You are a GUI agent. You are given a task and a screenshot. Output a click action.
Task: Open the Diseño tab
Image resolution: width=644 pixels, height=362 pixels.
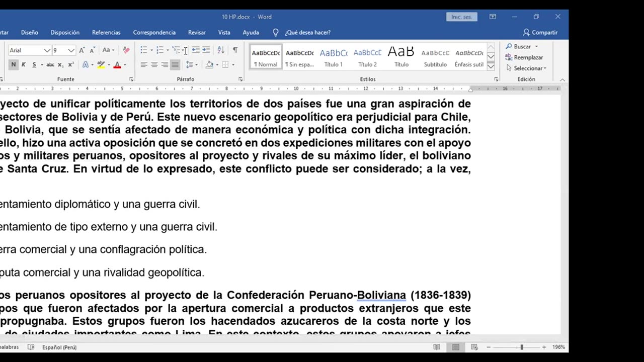[x=30, y=32]
